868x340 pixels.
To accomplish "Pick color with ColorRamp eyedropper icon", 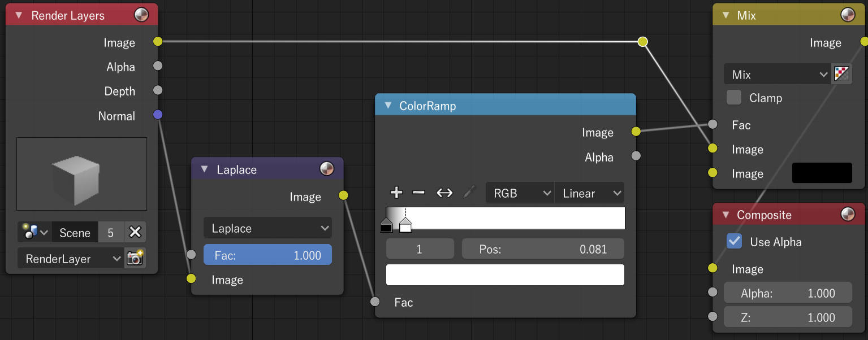I will pyautogui.click(x=468, y=193).
